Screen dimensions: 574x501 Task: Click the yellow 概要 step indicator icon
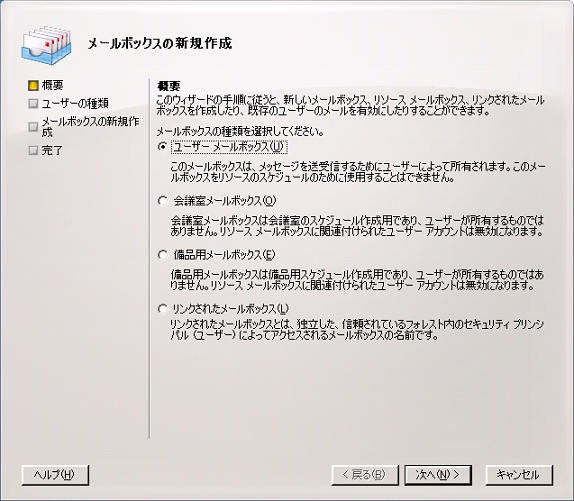(x=33, y=86)
